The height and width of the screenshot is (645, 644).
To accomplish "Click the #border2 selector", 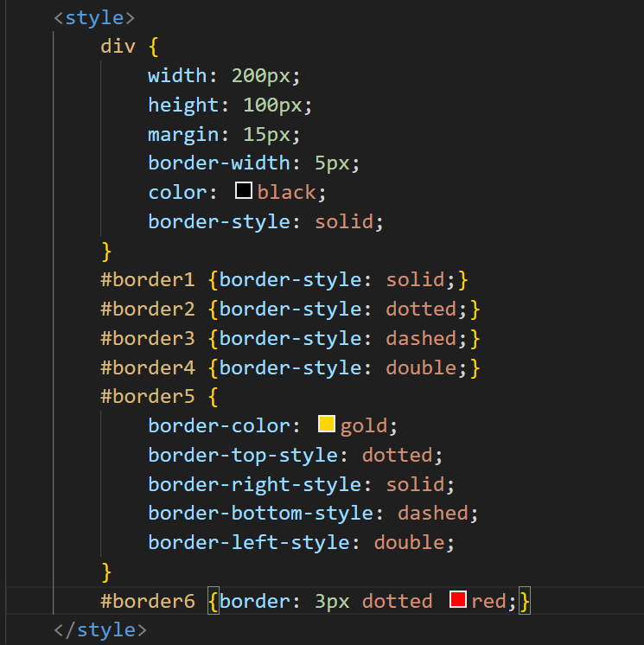I will pyautogui.click(x=148, y=310).
